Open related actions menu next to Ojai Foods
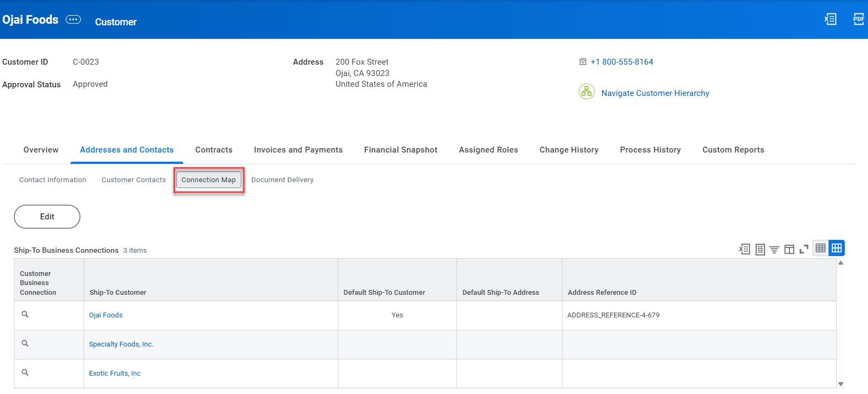This screenshot has height=394, width=868. (73, 19)
